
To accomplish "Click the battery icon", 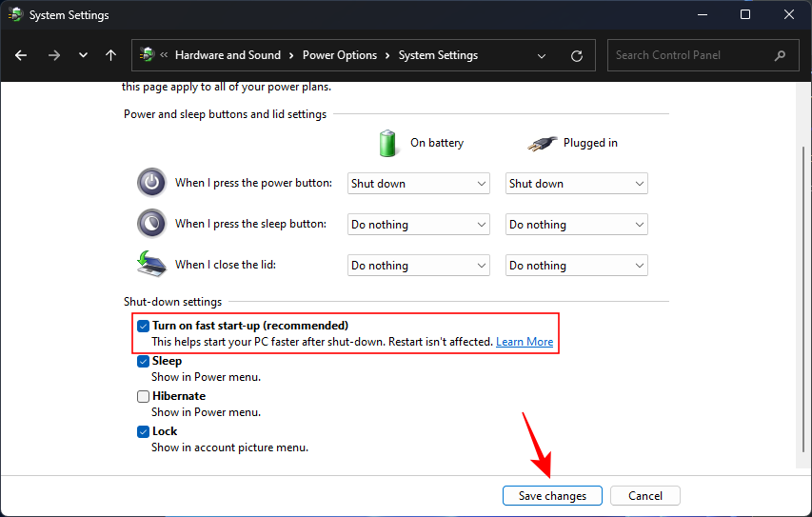I will (x=387, y=143).
